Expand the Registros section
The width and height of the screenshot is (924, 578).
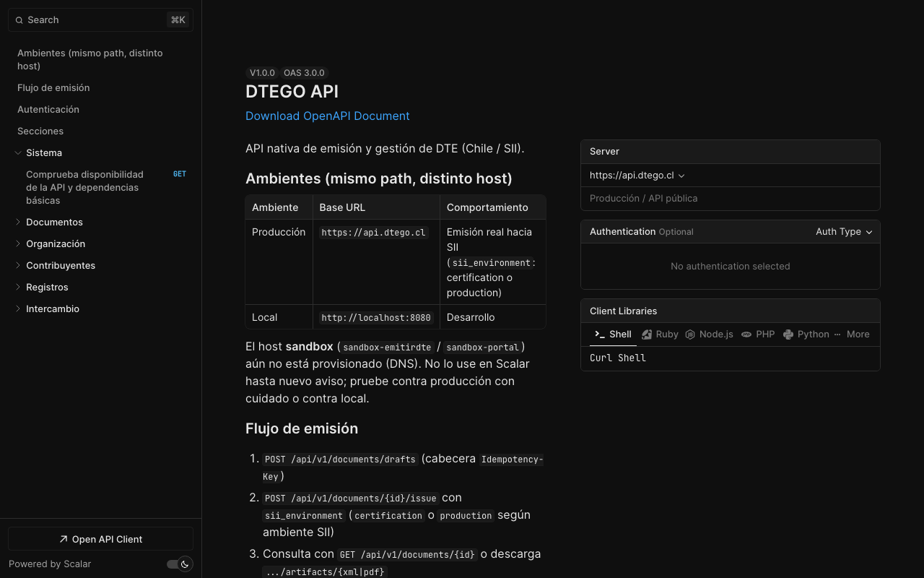pyautogui.click(x=18, y=287)
